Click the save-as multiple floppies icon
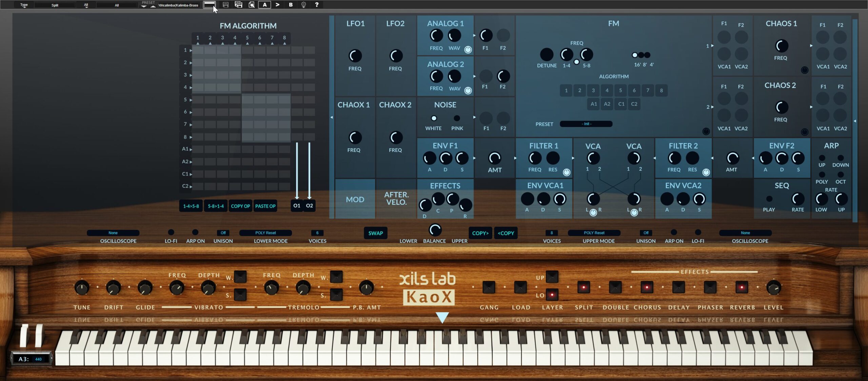 coord(238,5)
